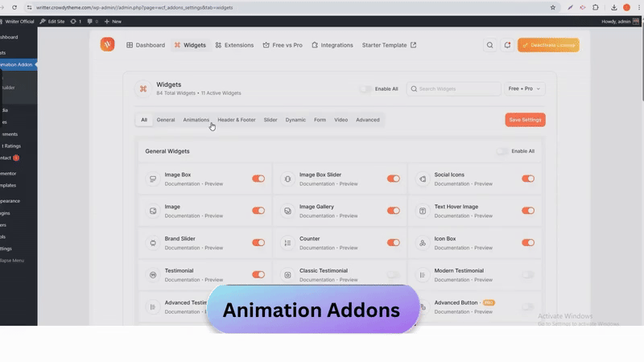Disable the Image Gallery widget
The width and height of the screenshot is (644, 362).
click(393, 211)
